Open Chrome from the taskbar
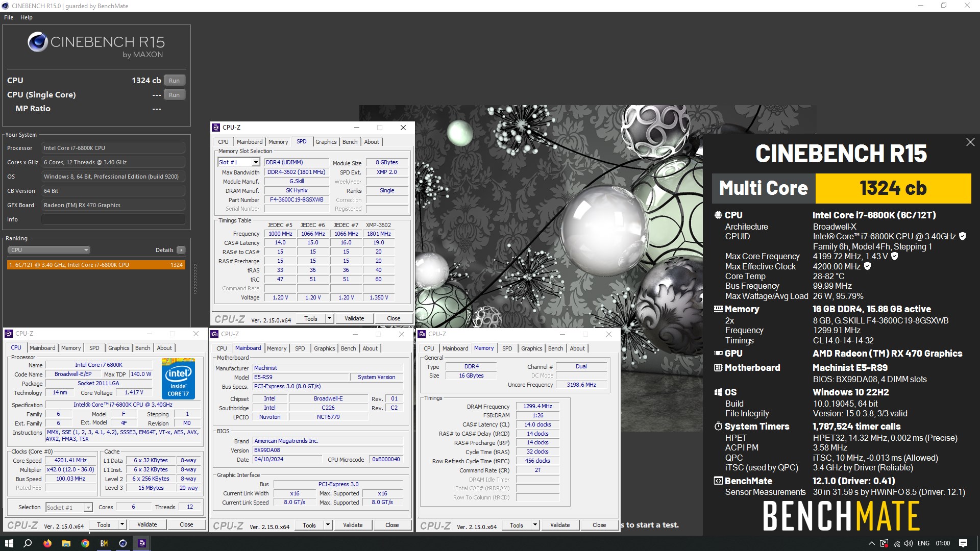The height and width of the screenshot is (551, 980). coord(85,543)
